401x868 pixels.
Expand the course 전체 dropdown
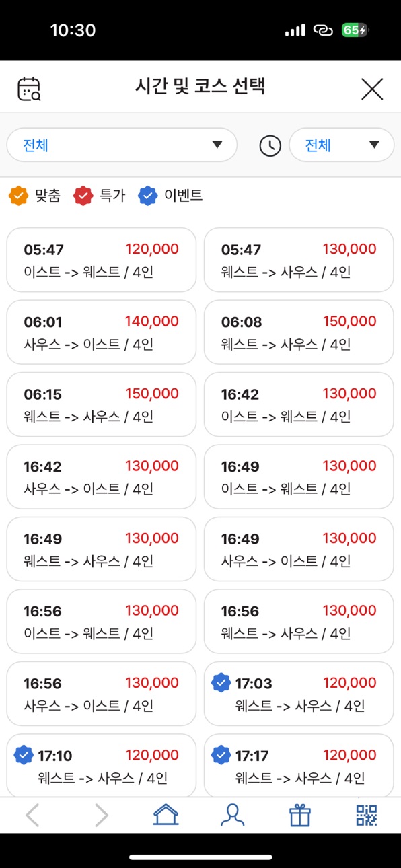pyautogui.click(x=122, y=145)
